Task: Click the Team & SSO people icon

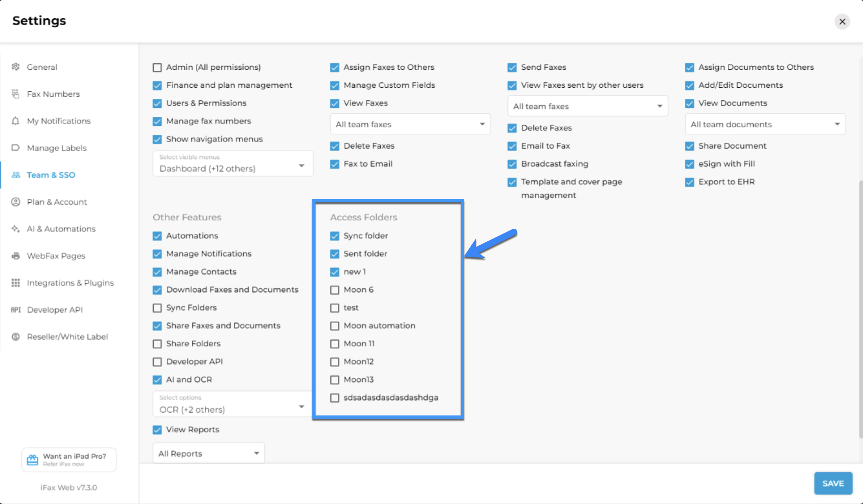Action: (16, 175)
